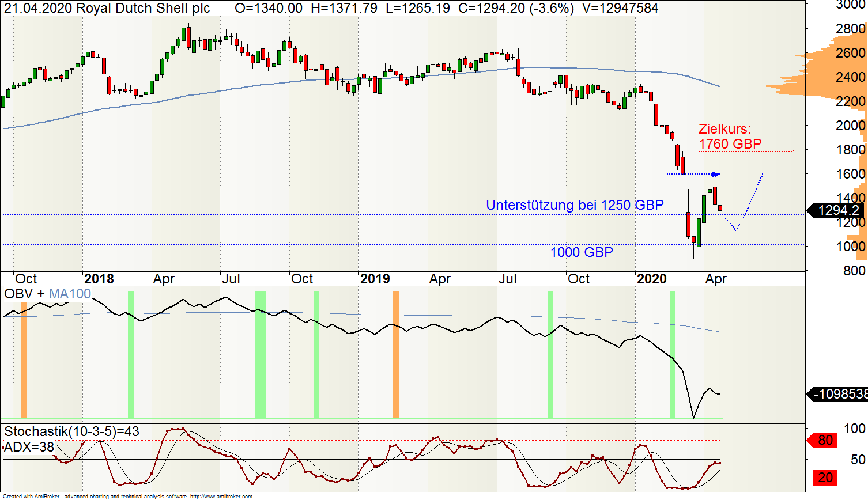This screenshot has width=868, height=500.
Task: Click the volume readout V=12947584
Action: pyautogui.click(x=620, y=8)
